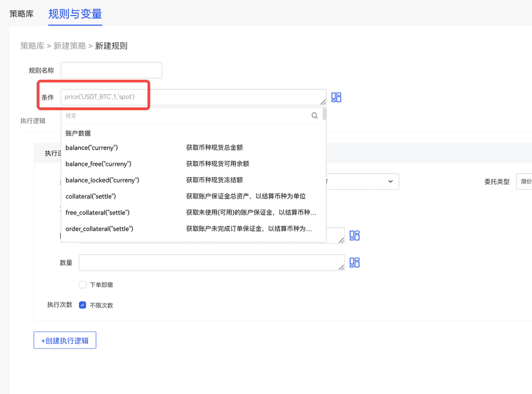Click the 搜索 box in function list
This screenshot has height=394, width=532.
coord(187,116)
